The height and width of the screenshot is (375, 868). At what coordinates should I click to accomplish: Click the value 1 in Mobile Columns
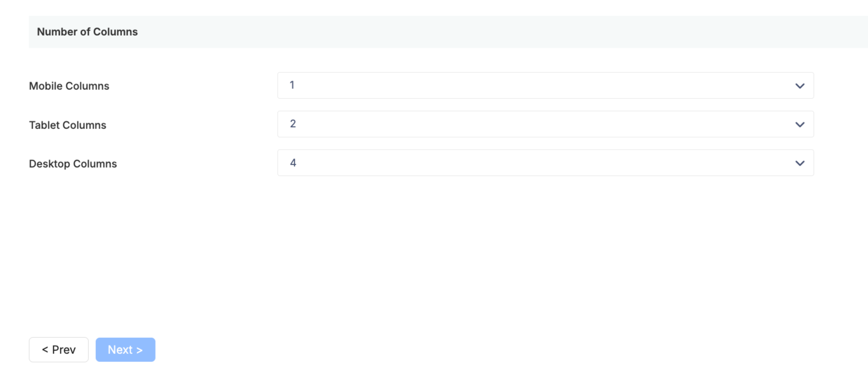pos(292,85)
